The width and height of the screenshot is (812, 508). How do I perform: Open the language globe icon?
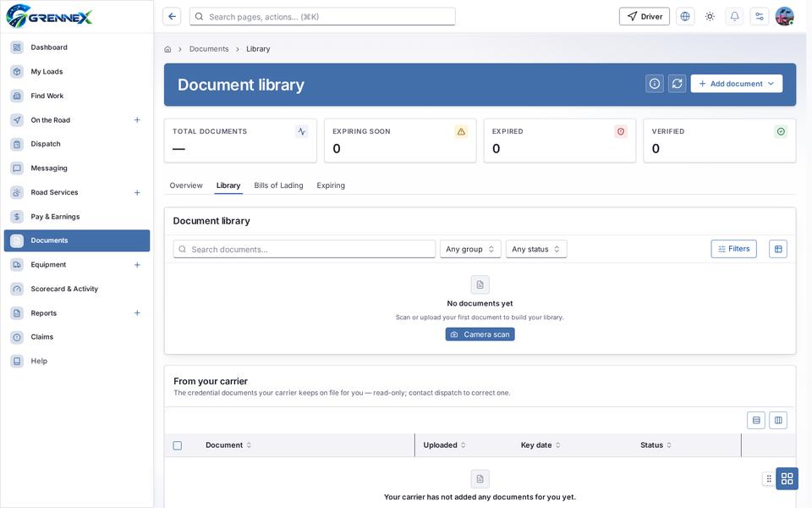(x=684, y=17)
